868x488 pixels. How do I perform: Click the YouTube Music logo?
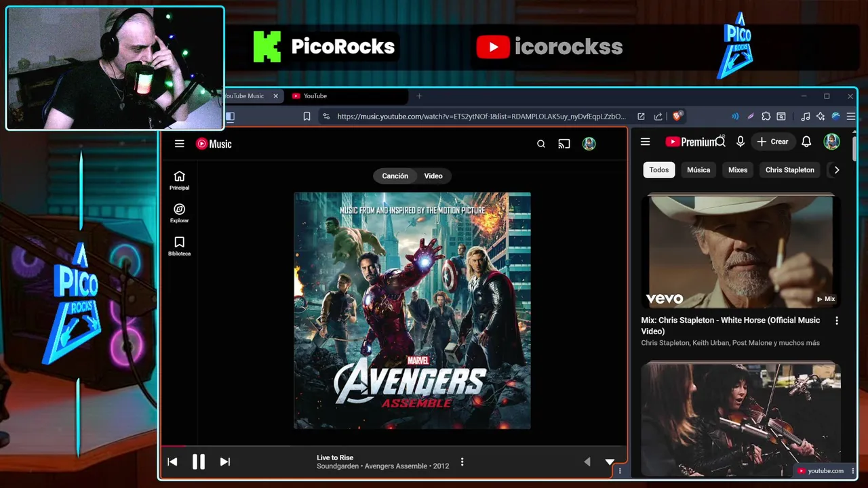point(214,144)
